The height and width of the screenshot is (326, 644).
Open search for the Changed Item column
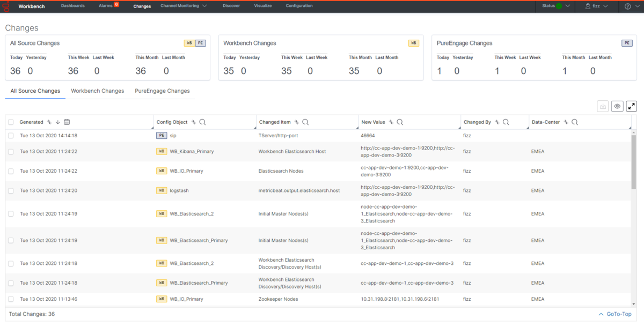pyautogui.click(x=305, y=122)
